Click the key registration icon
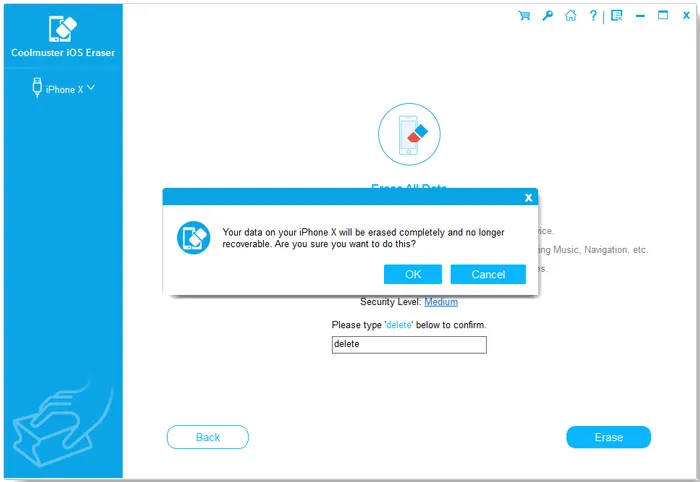Screen dimensions: 700x482 (x=547, y=16)
